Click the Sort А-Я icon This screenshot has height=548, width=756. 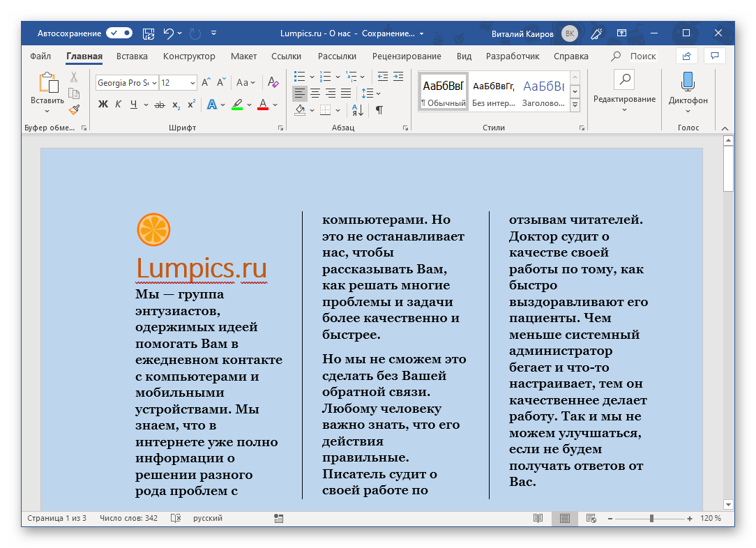[x=357, y=109]
